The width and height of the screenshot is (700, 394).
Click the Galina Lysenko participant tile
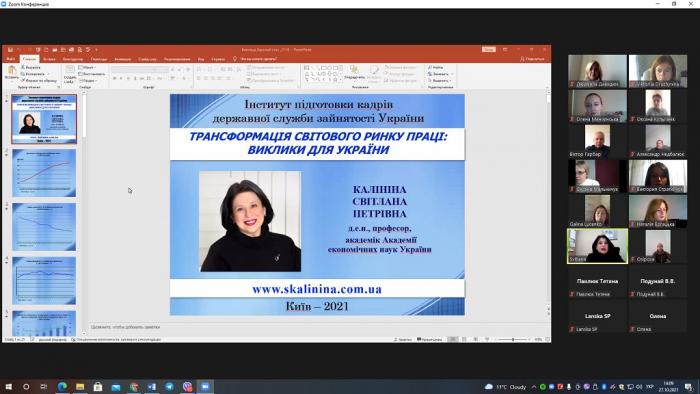[597, 211]
